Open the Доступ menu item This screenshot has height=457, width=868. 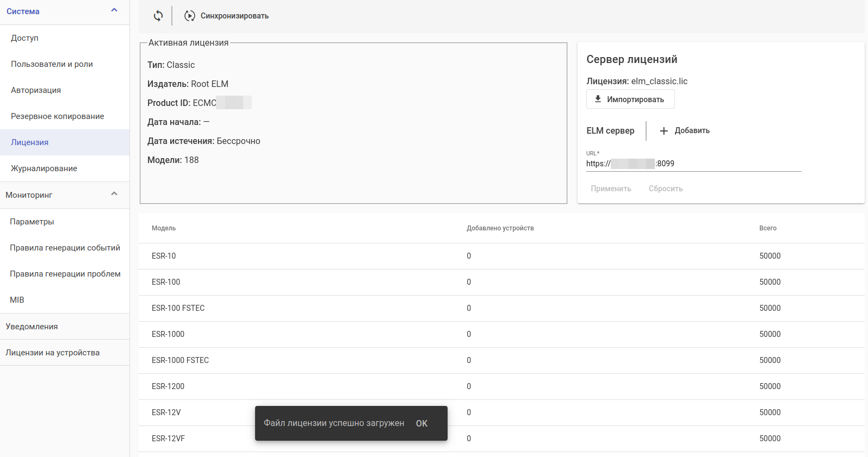[24, 38]
